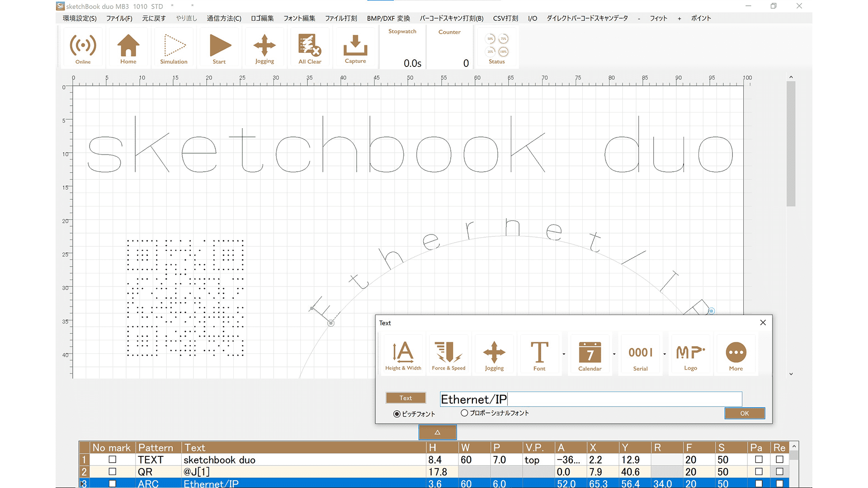Click the minus zoom button

(x=639, y=19)
